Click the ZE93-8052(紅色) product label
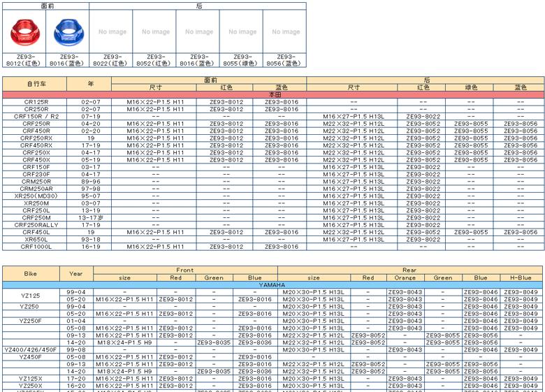 (154, 60)
